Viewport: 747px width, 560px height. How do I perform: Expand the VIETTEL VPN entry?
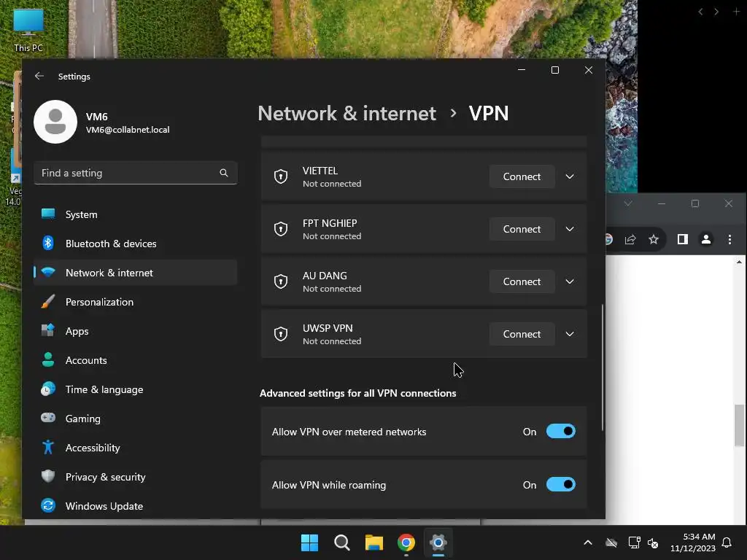pyautogui.click(x=570, y=176)
